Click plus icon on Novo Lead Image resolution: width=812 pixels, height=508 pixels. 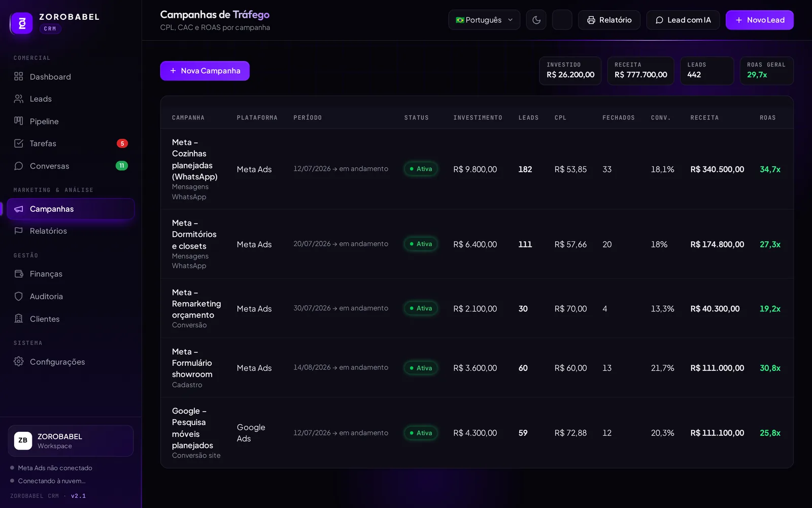click(739, 20)
